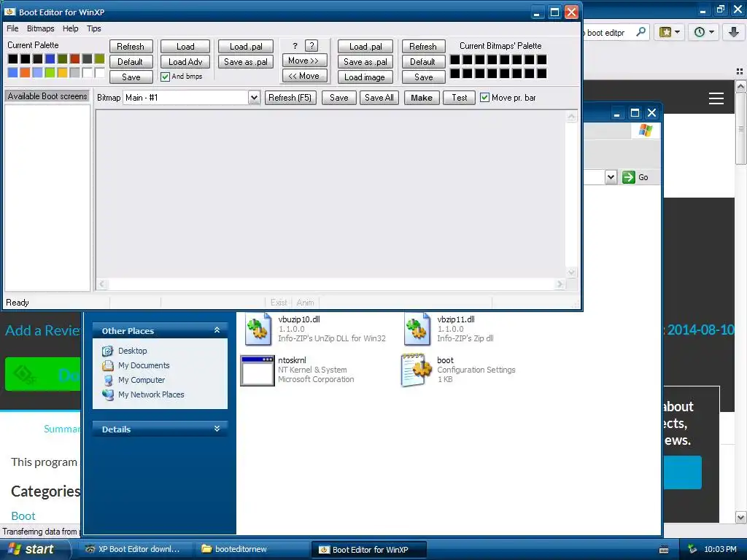Select the red-orange swatch in Current Palette
The image size is (747, 560).
click(75, 59)
